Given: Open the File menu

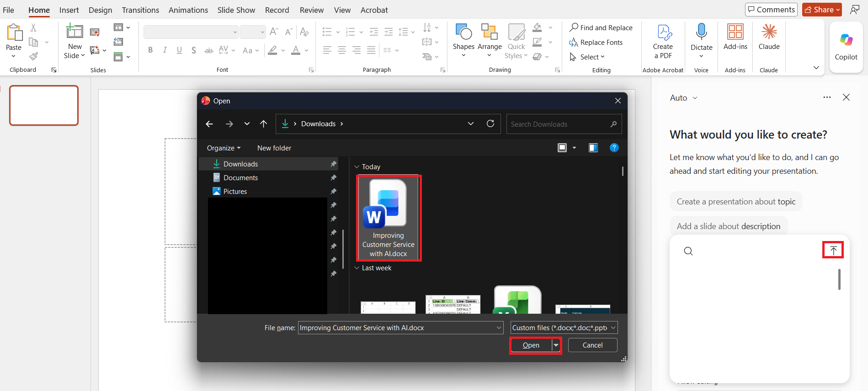Looking at the screenshot, I should pos(8,10).
